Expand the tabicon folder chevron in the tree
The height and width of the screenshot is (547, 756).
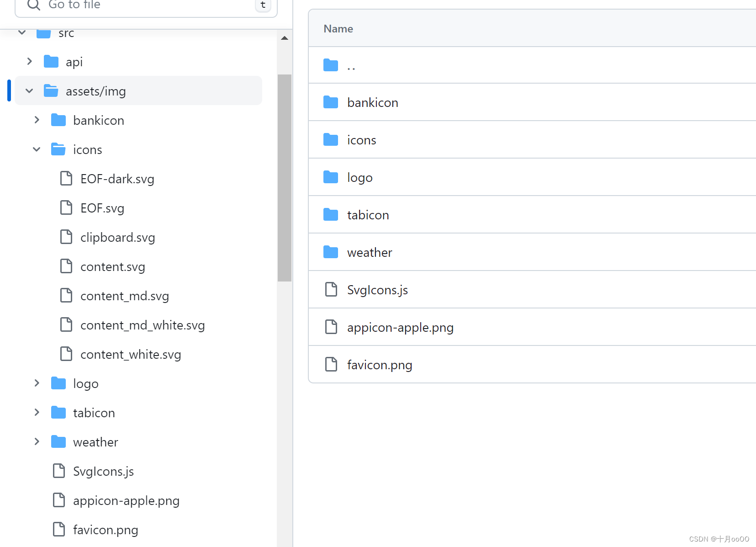37,412
